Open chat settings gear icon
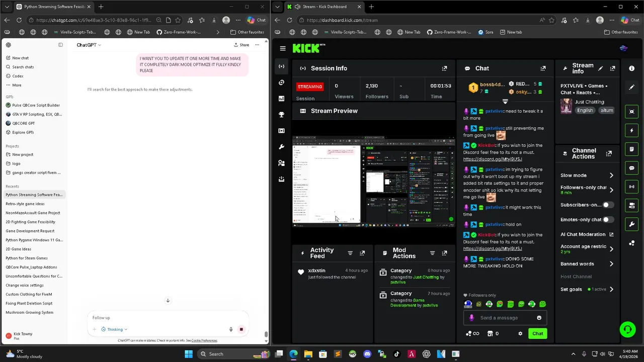Screen dimensions: 644x362 point(520,333)
